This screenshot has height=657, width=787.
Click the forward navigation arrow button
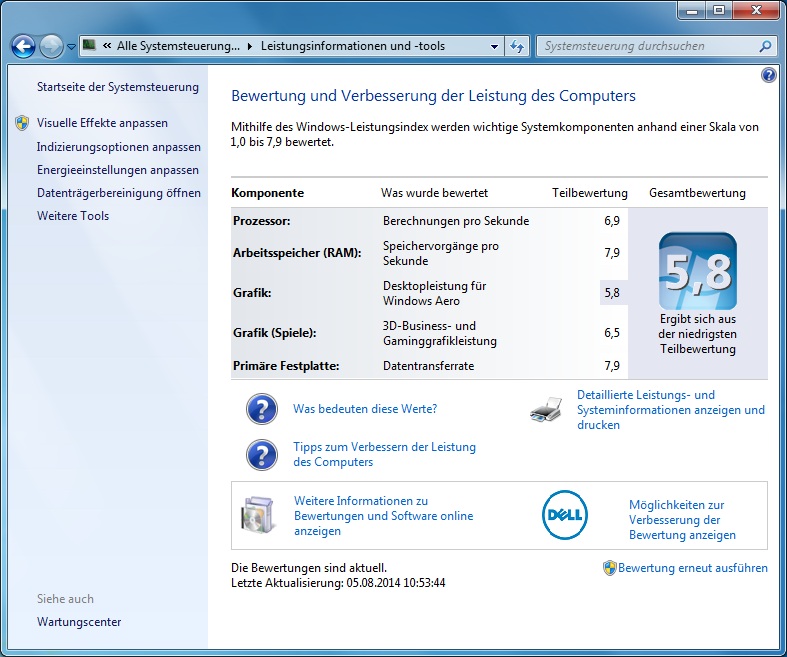click(x=51, y=47)
